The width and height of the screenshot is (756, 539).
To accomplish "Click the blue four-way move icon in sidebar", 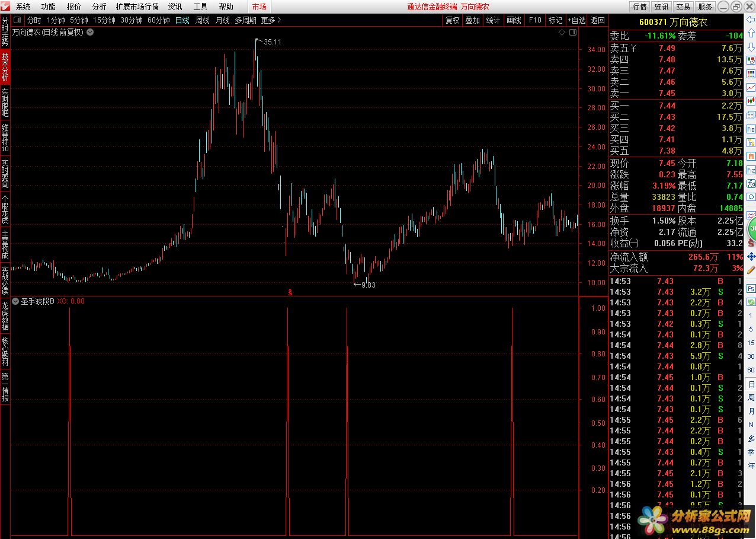I will pos(751,256).
